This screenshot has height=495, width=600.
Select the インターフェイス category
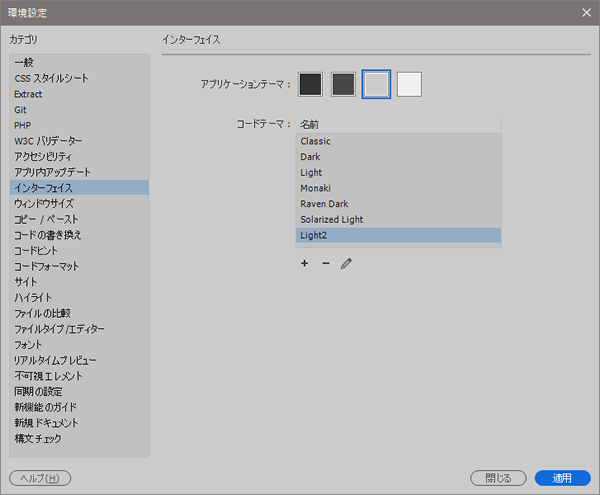79,188
